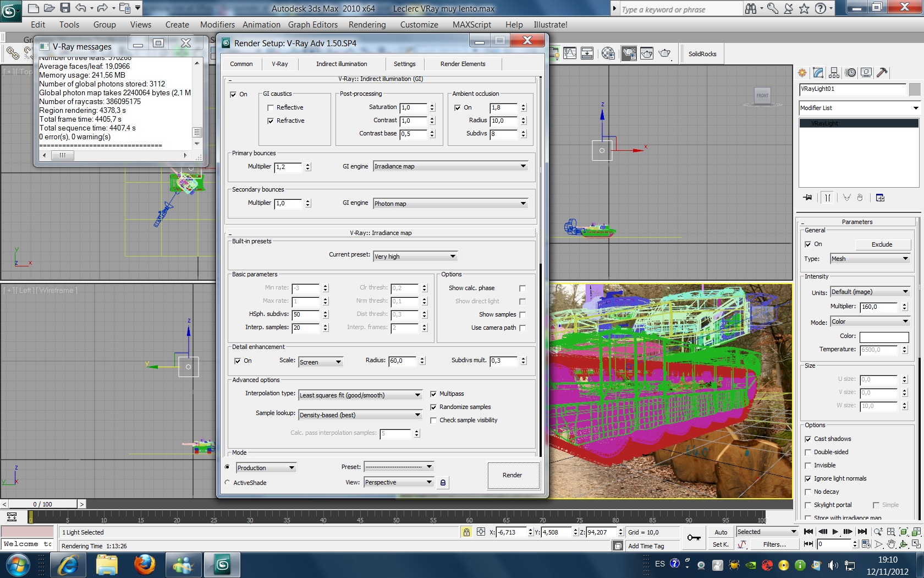Open the Schematic View toolbar icon
This screenshot has width=924, height=578.
pos(587,53)
